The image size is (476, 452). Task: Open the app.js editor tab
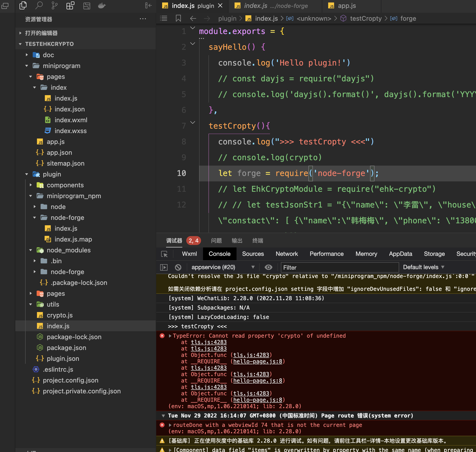pyautogui.click(x=347, y=6)
